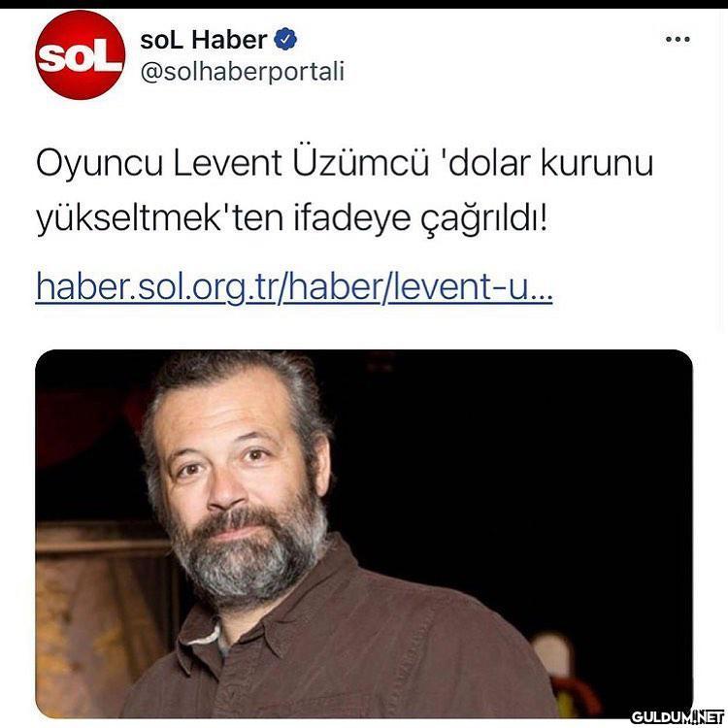Image resolution: width=728 pixels, height=728 pixels.
Task: Open the red soL profile avatar
Action: click(81, 55)
